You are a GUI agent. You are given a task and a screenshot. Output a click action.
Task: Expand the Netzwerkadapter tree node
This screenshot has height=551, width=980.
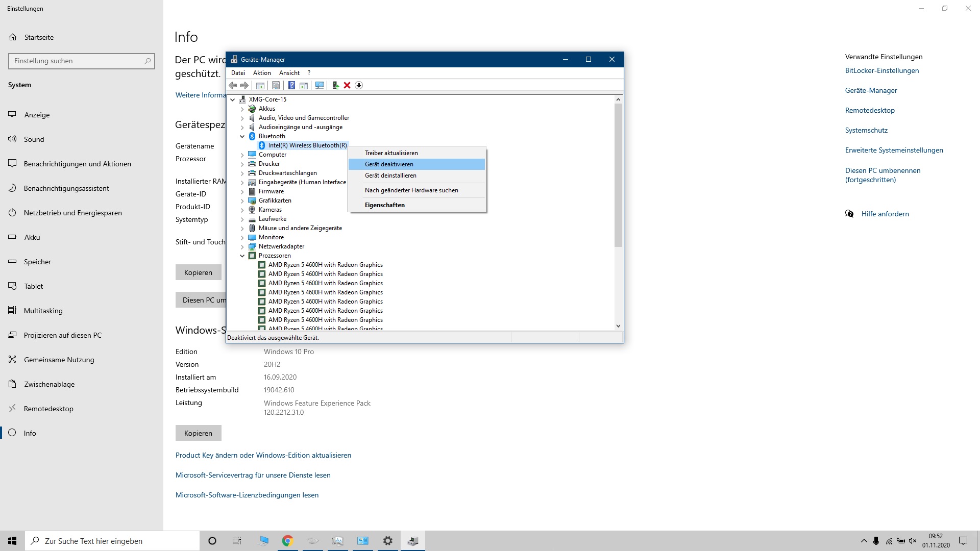242,246
